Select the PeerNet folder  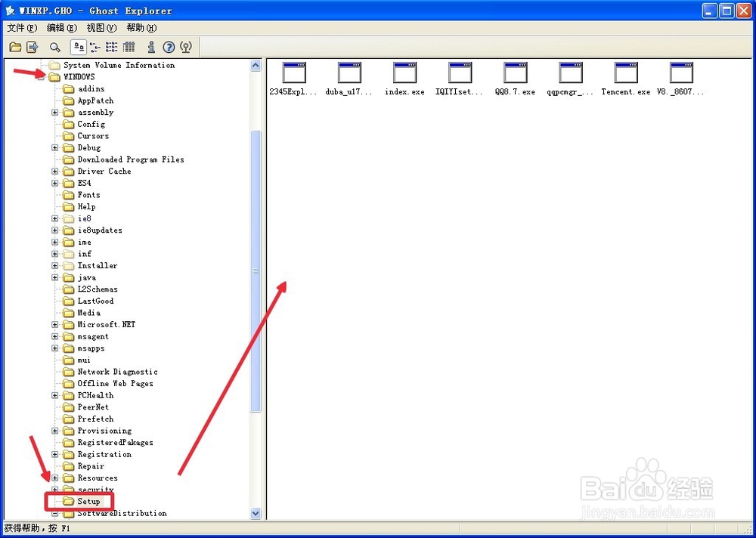pyautogui.click(x=93, y=407)
